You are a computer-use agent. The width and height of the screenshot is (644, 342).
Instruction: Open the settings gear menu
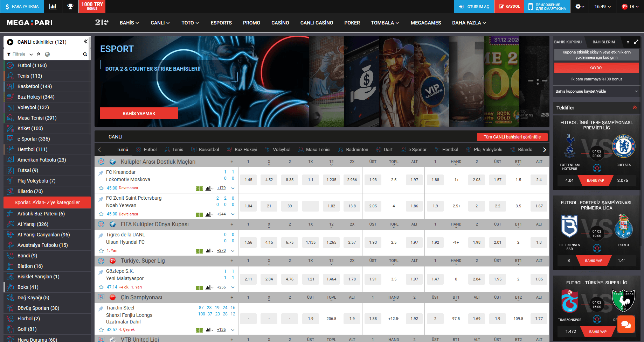point(580,6)
